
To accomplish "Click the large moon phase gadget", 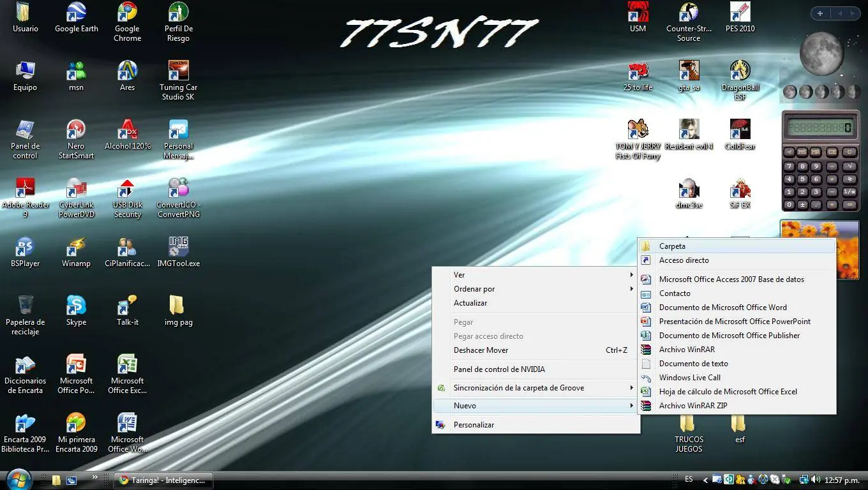I will coord(821,54).
